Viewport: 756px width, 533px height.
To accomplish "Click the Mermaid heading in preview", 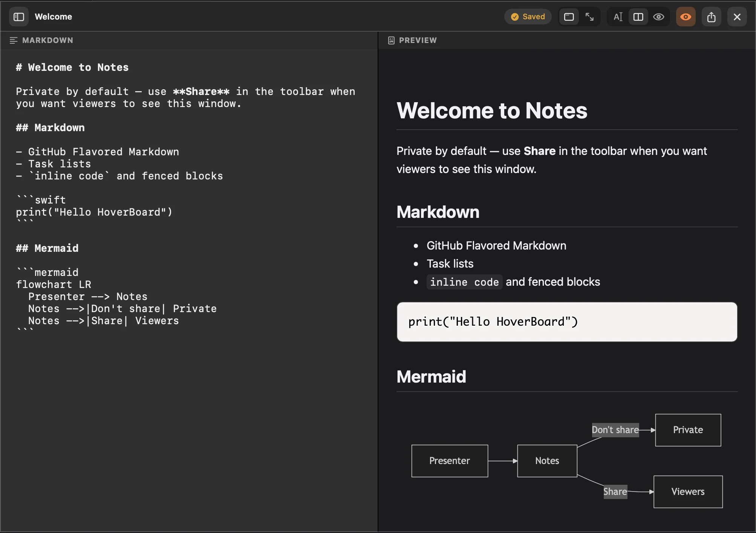I will pos(431,377).
